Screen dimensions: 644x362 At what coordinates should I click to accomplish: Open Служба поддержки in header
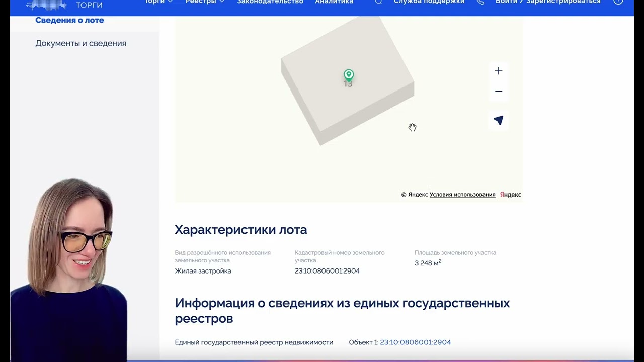coord(429,2)
